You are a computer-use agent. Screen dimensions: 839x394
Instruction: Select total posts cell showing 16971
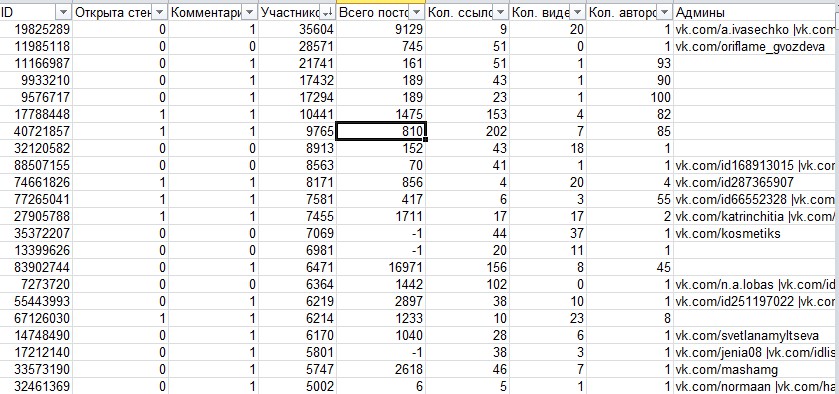381,267
